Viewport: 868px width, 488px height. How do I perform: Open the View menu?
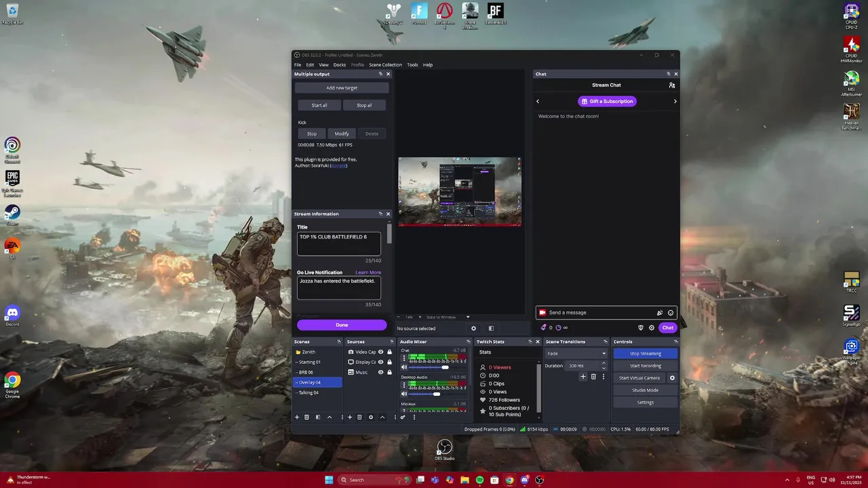(x=323, y=65)
